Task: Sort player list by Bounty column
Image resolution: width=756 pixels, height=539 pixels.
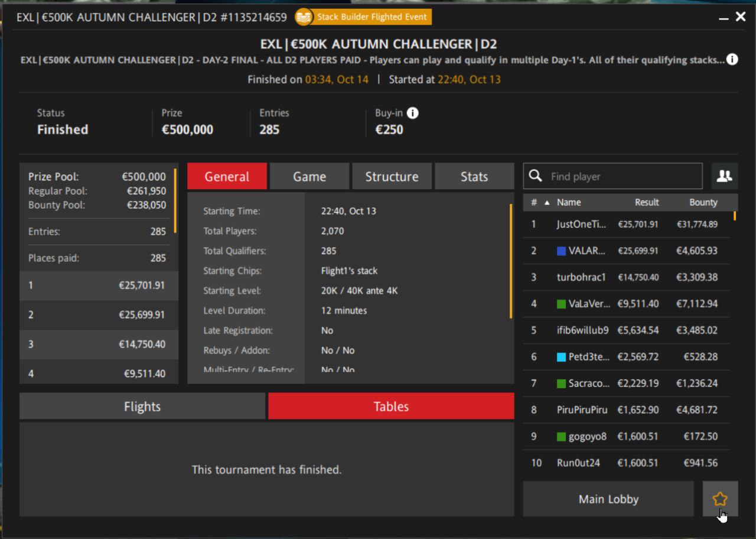Action: point(703,202)
